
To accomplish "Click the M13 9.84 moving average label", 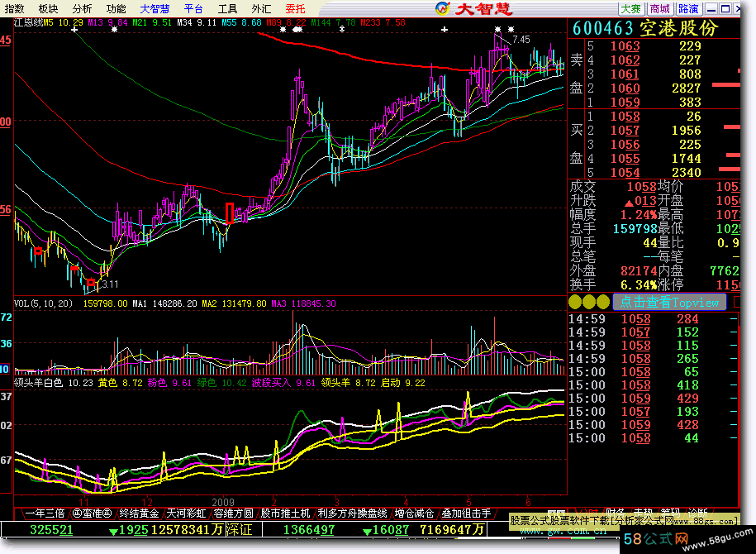I will pos(107,22).
